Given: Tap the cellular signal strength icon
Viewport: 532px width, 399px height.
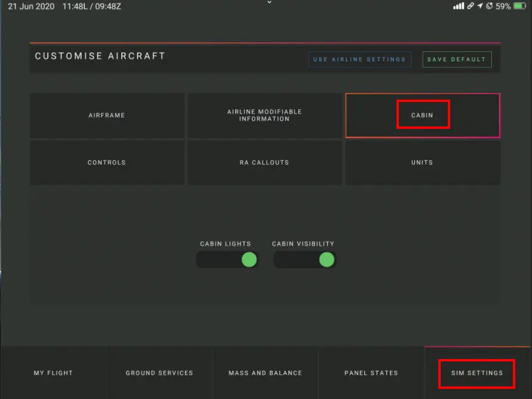Looking at the screenshot, I should click(x=459, y=6).
